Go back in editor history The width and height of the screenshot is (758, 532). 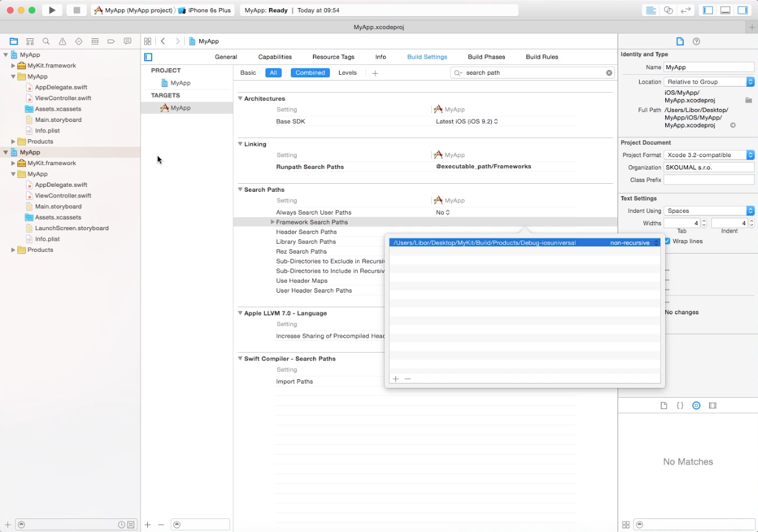[x=163, y=41]
